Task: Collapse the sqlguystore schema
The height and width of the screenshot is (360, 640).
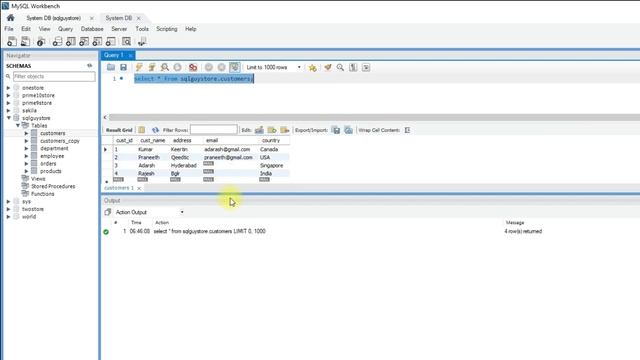Action: 8,118
